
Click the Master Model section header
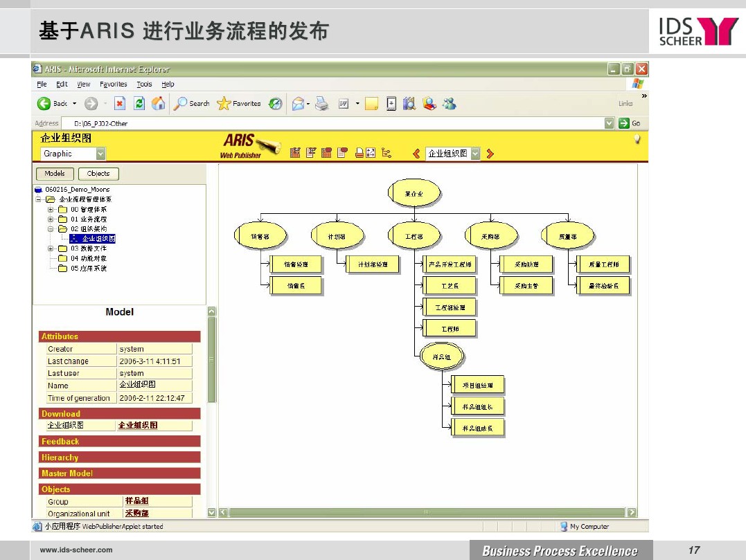pyautogui.click(x=119, y=473)
